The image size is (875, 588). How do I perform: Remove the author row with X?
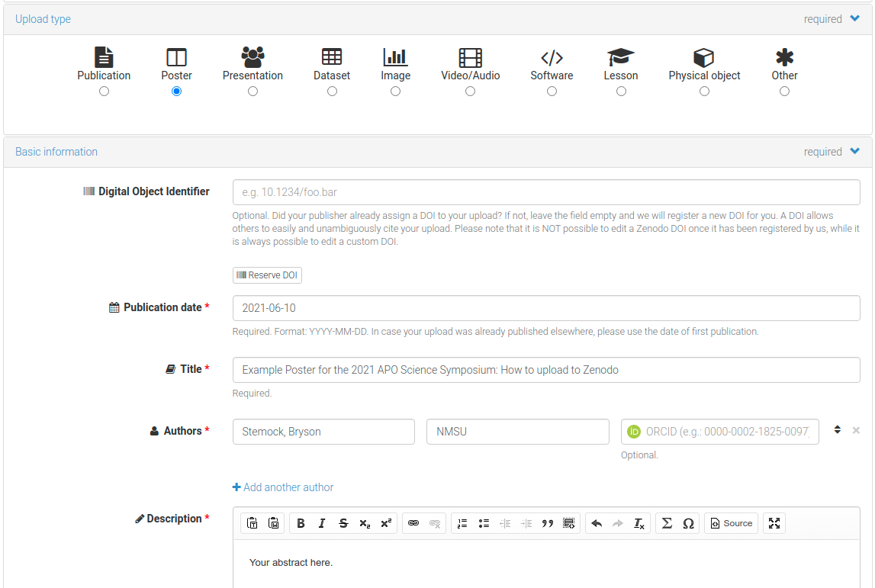pyautogui.click(x=856, y=430)
